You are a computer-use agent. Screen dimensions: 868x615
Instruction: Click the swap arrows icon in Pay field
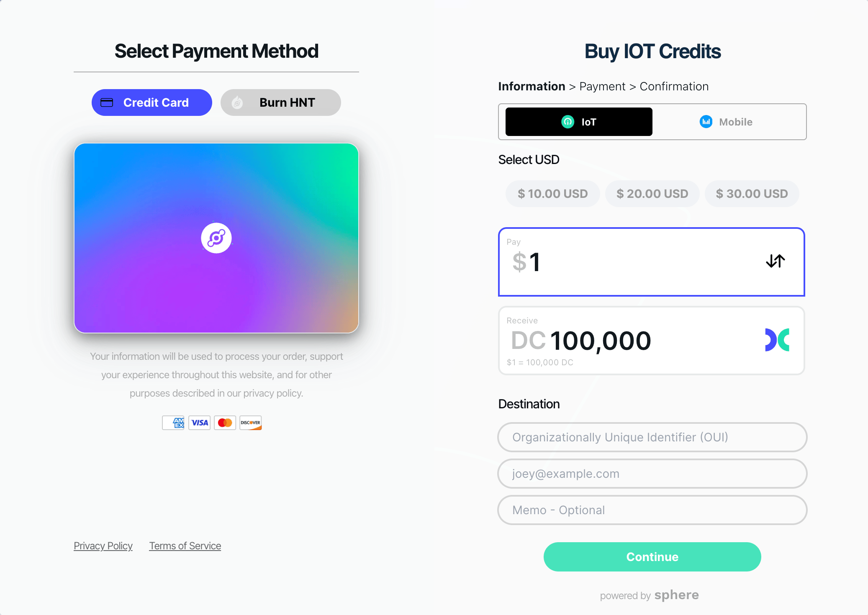point(775,261)
